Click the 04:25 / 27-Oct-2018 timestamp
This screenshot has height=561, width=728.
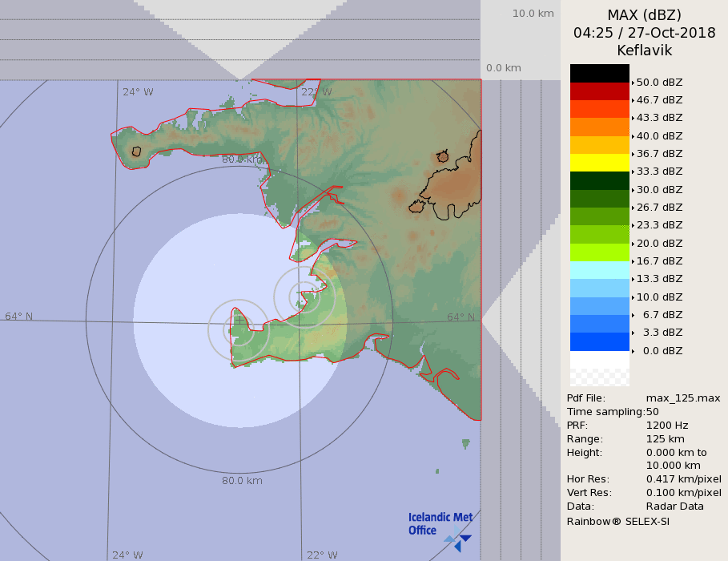[644, 33]
